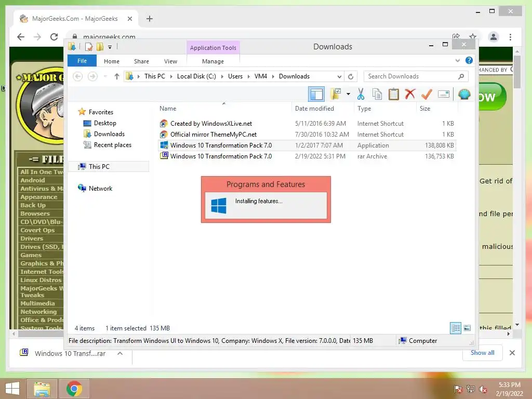The width and height of the screenshot is (532, 399).
Task: Go back in Chrome browser
Action: click(21, 37)
